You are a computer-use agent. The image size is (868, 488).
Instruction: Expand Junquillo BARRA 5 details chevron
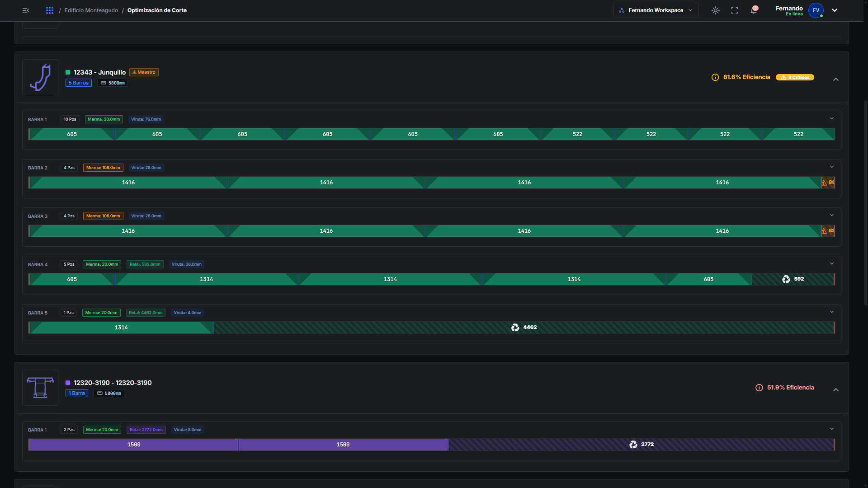(832, 312)
